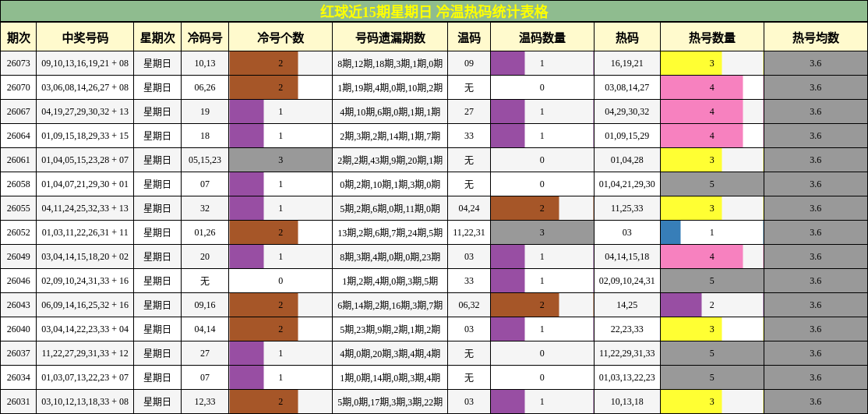Click period cell 26034
868x414 pixels.
18,377
